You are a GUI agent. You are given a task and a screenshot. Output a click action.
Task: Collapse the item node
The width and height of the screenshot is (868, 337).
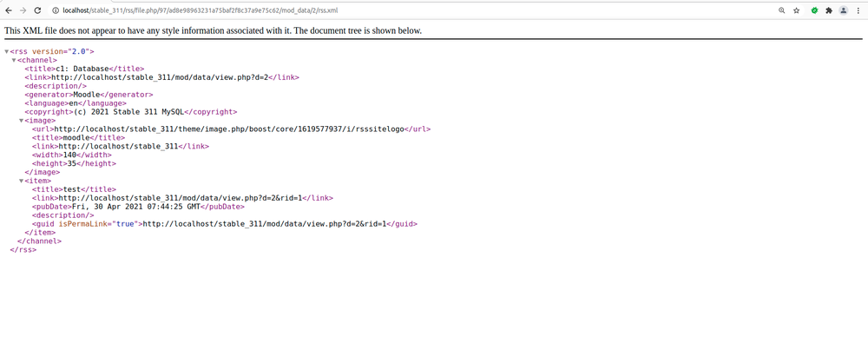click(22, 181)
